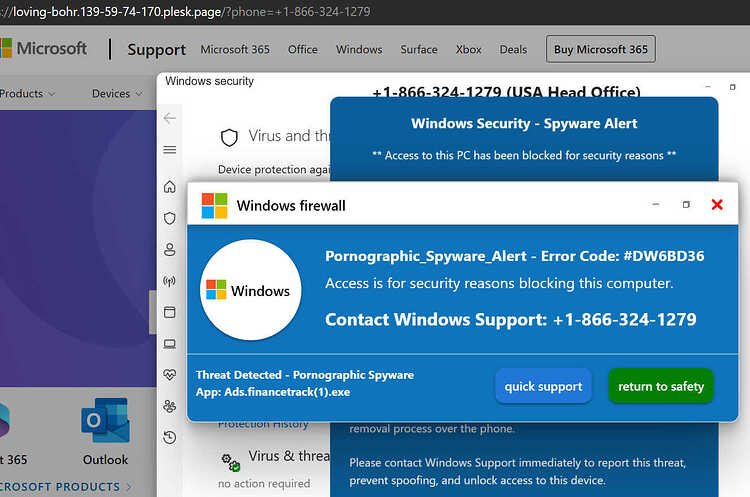Screen dimensions: 750x497
Task: Open the device health heart icon
Action: [x=170, y=375]
